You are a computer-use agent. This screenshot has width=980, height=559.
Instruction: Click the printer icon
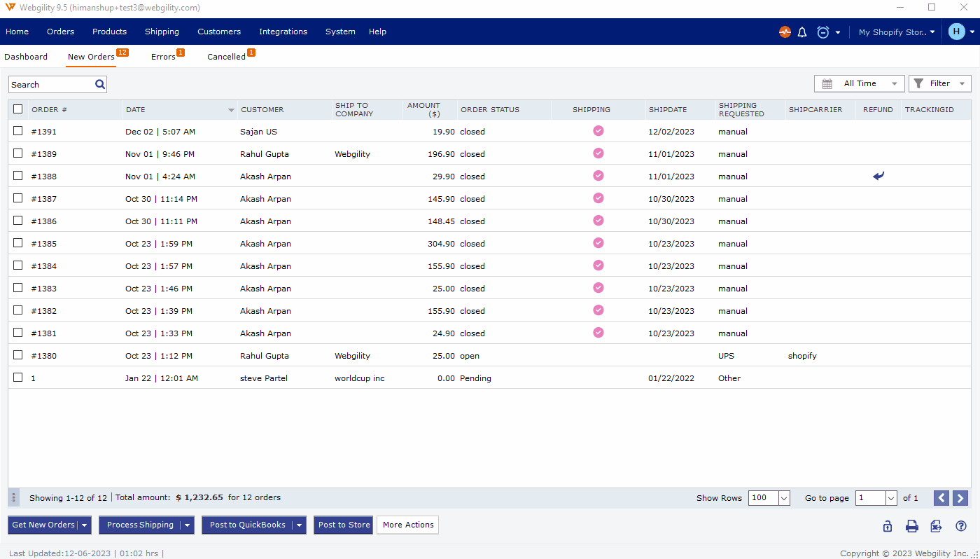[x=911, y=526]
